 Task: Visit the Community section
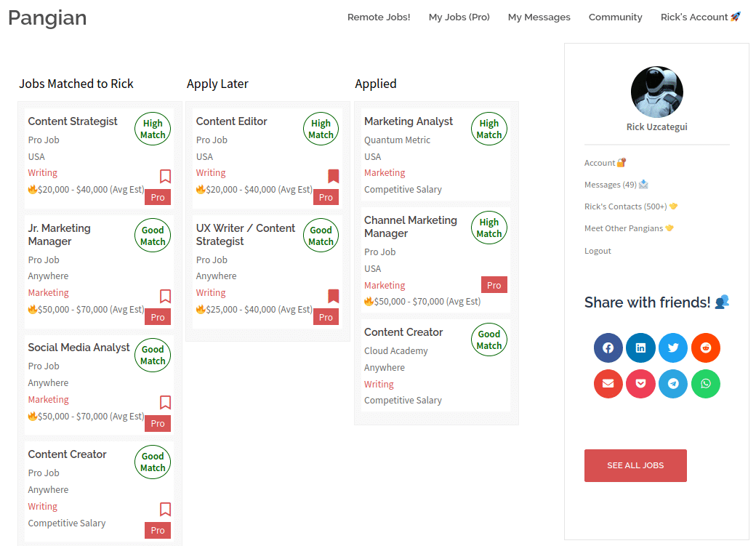(x=615, y=17)
